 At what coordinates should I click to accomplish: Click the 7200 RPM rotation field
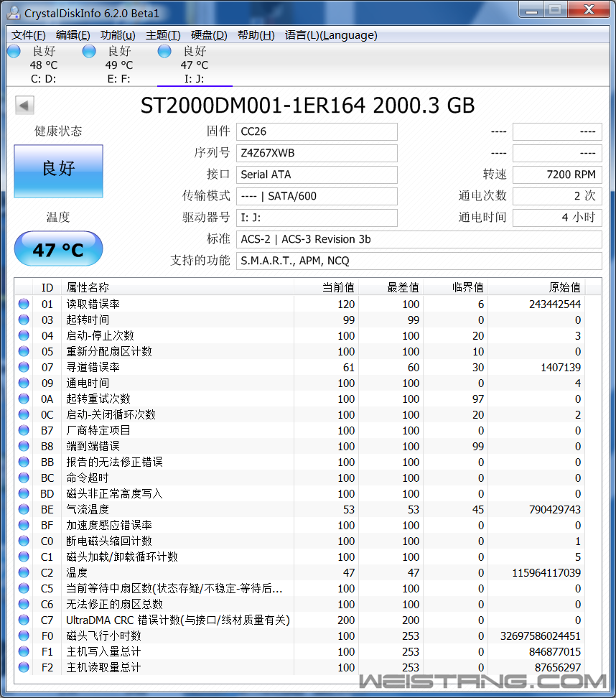[557, 174]
